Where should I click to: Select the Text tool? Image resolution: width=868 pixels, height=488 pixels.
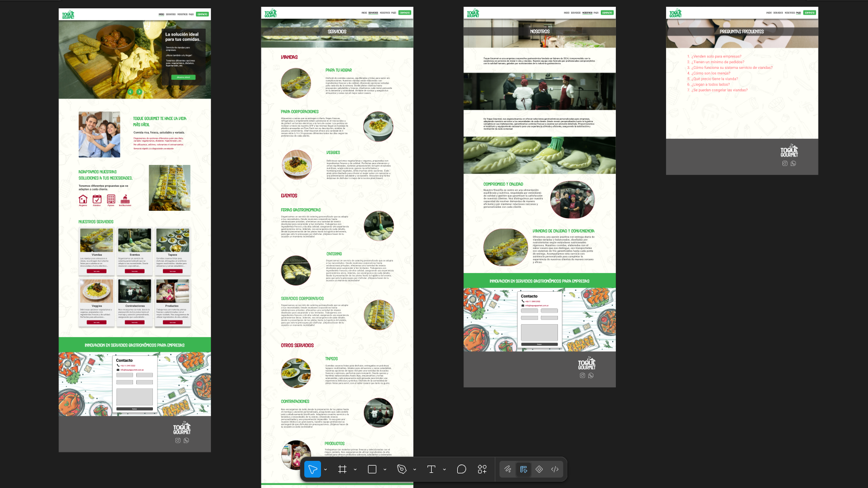click(432, 469)
